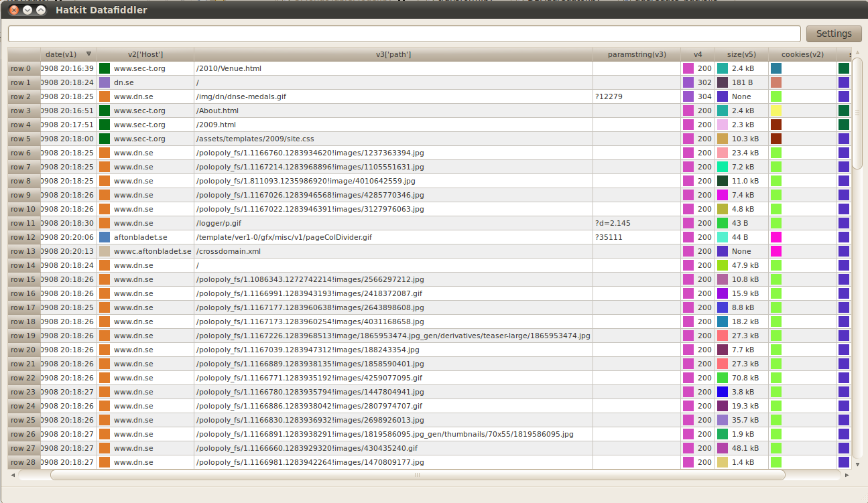Click the v4 column header
This screenshot has height=503, width=868.
[x=698, y=54]
